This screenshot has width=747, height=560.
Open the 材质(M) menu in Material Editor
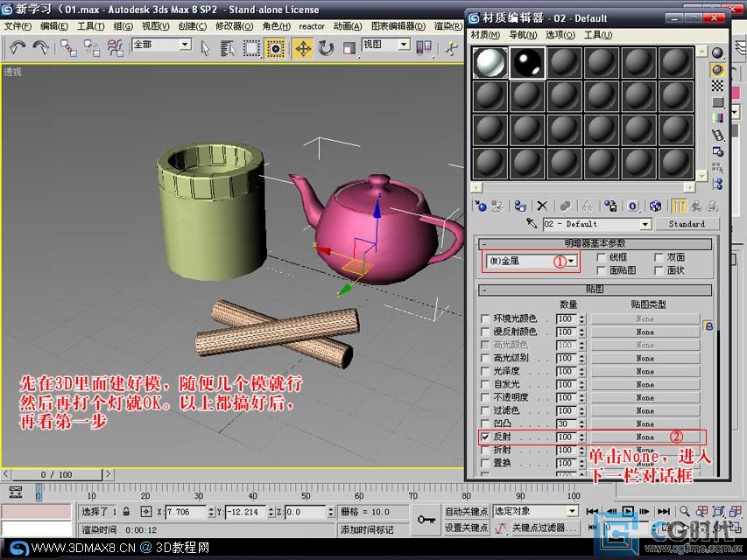pyautogui.click(x=485, y=35)
